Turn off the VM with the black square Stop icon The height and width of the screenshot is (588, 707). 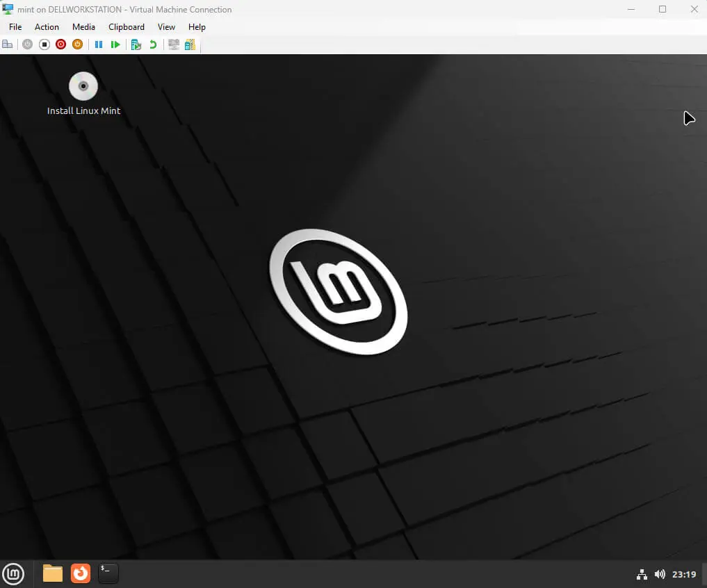44,44
